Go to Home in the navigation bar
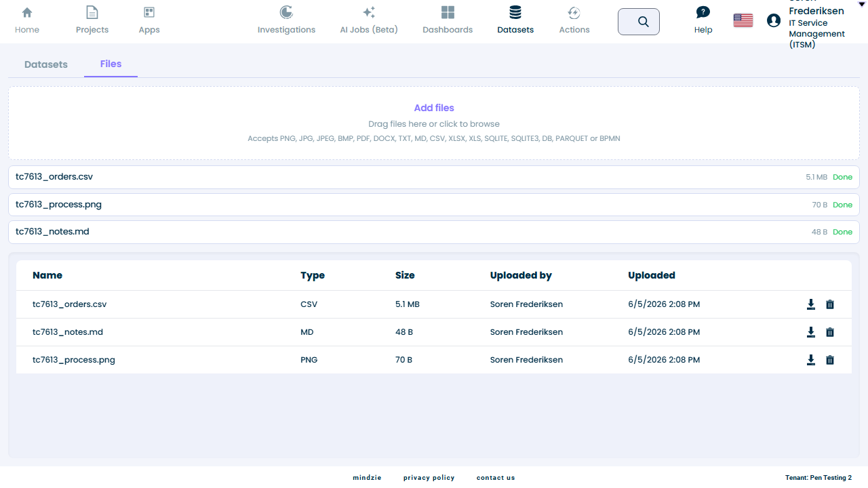Screen dimensions: 868x488 click(x=27, y=20)
